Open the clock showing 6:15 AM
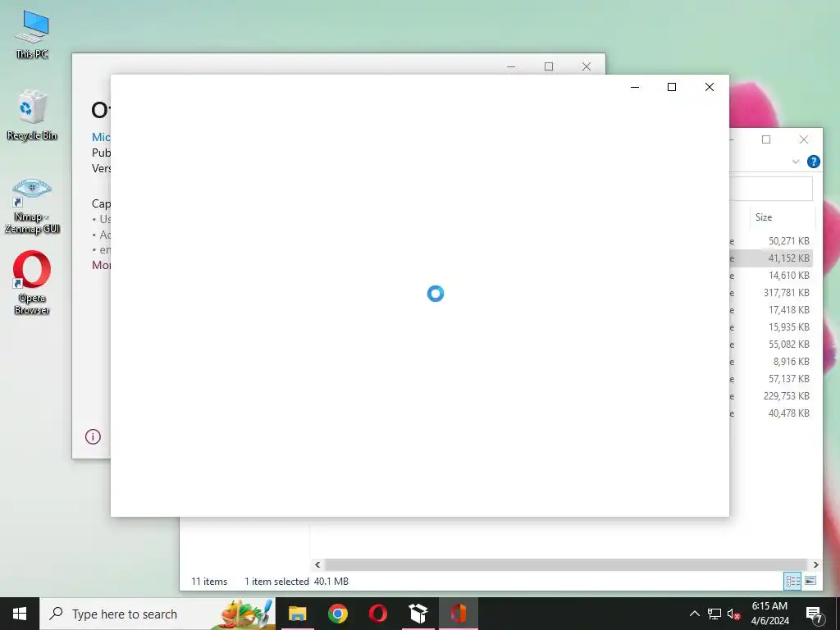The width and height of the screenshot is (840, 630). pyautogui.click(x=769, y=614)
